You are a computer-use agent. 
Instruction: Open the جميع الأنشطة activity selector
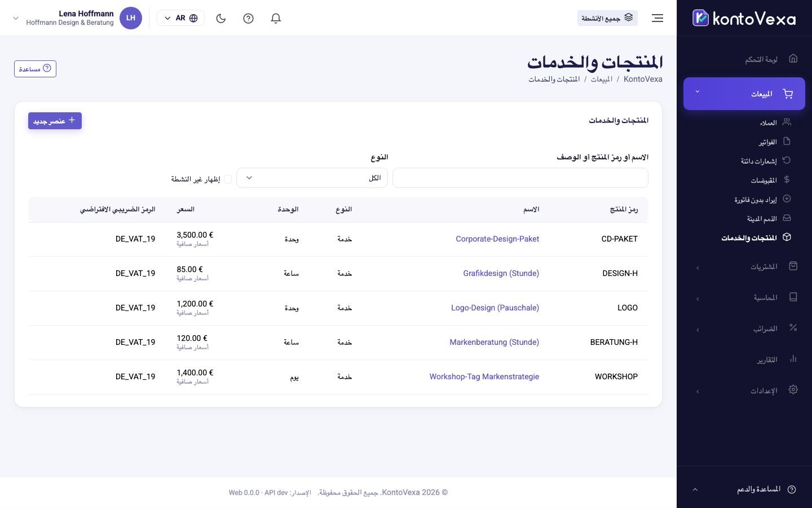pos(607,18)
